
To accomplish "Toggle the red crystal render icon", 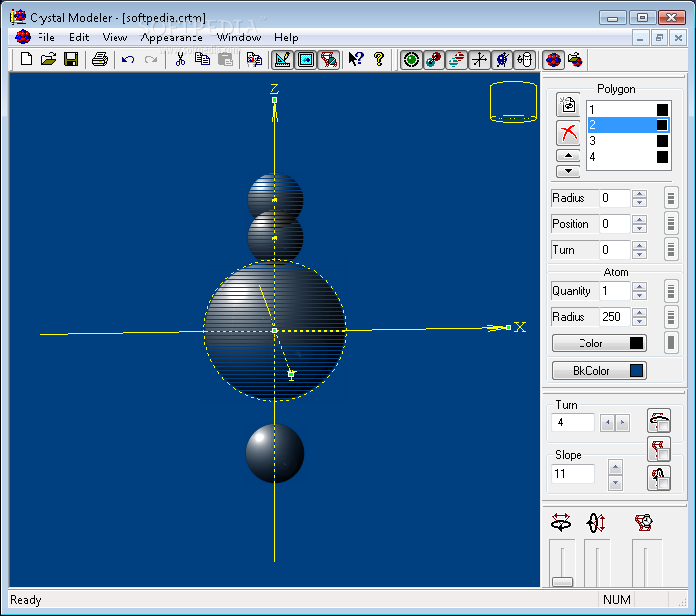I will 329,60.
